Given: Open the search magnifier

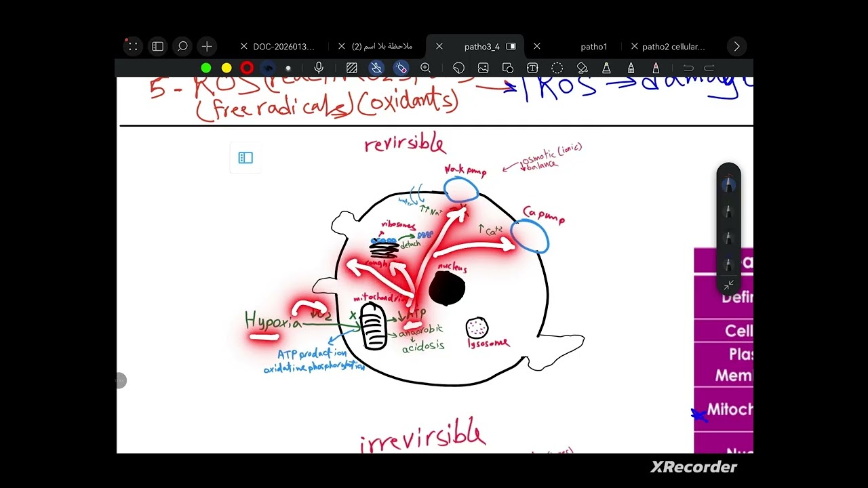Looking at the screenshot, I should coord(182,47).
